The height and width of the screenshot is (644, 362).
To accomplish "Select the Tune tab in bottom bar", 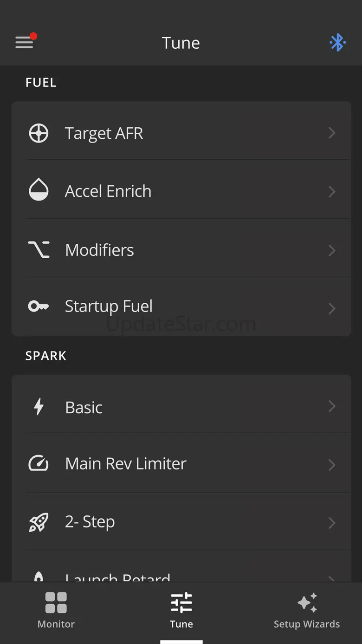I will [181, 611].
